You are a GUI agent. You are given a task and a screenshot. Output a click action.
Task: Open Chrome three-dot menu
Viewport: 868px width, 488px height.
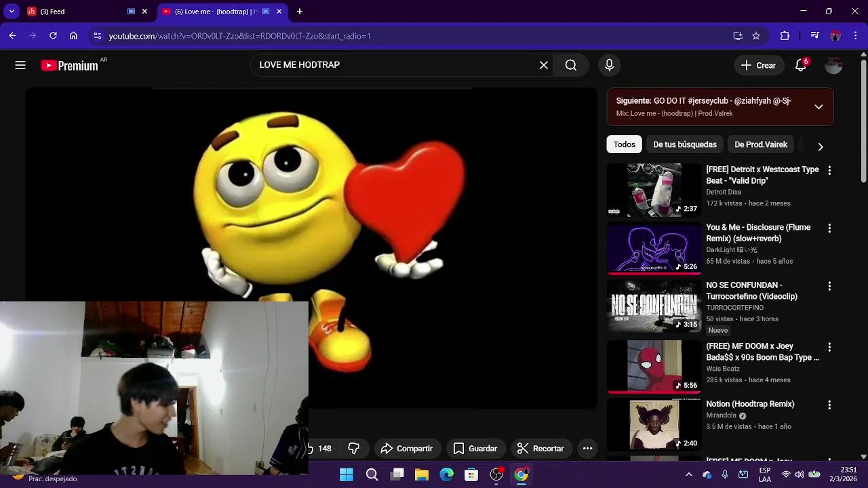(855, 36)
